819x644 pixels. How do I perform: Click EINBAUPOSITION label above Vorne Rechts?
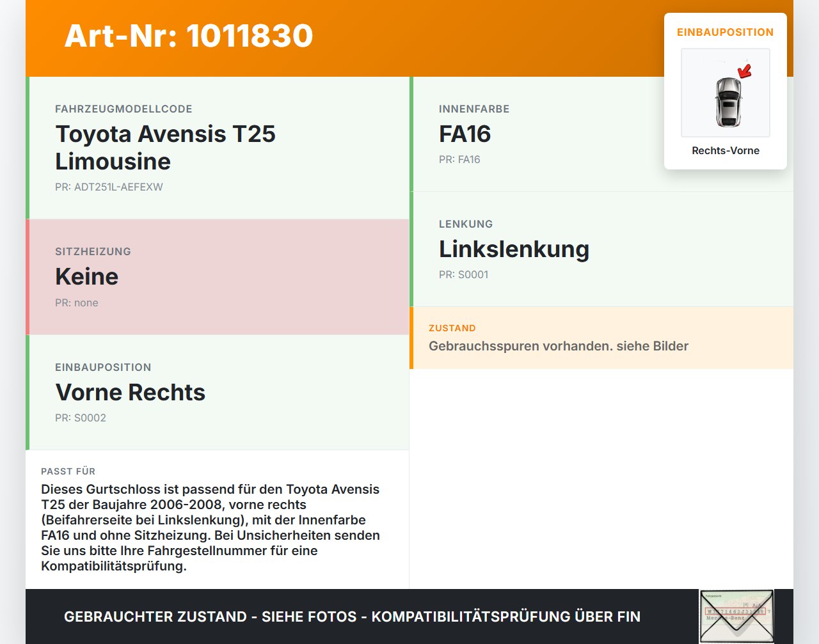click(103, 367)
